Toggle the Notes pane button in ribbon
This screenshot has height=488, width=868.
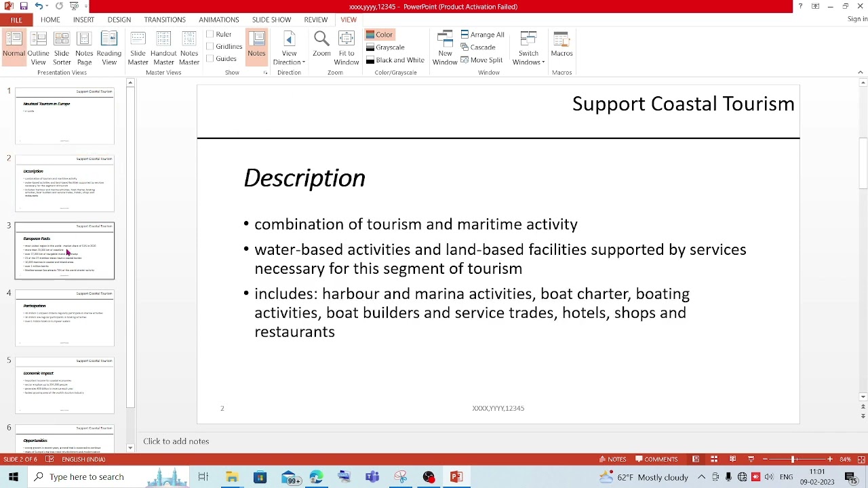point(256,47)
